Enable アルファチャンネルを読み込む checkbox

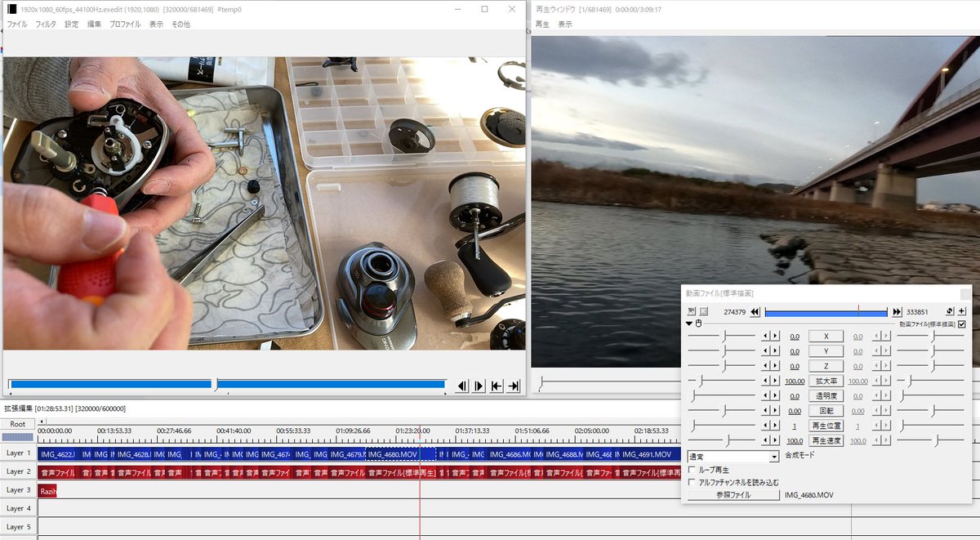click(693, 483)
